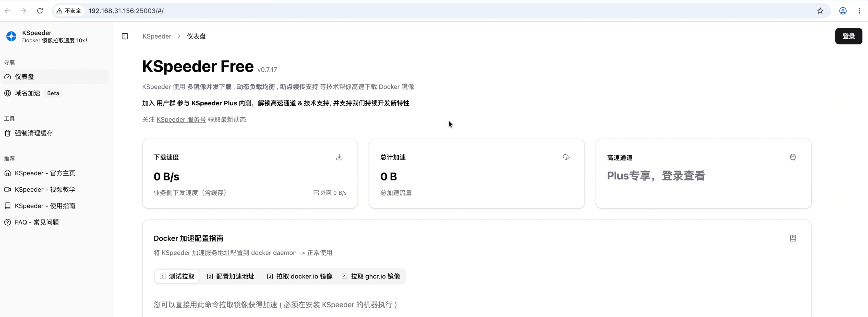
Task: Click the 总加速流量 label
Action: pos(396,193)
